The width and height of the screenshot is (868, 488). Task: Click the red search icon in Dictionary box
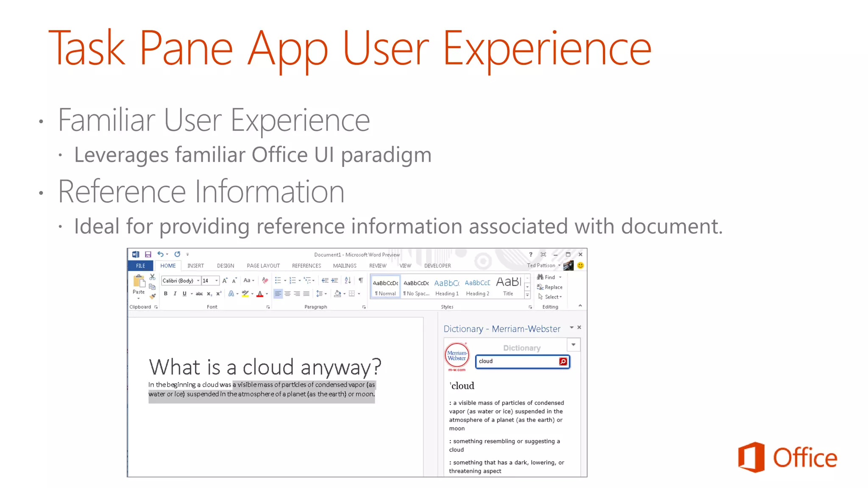pyautogui.click(x=563, y=361)
